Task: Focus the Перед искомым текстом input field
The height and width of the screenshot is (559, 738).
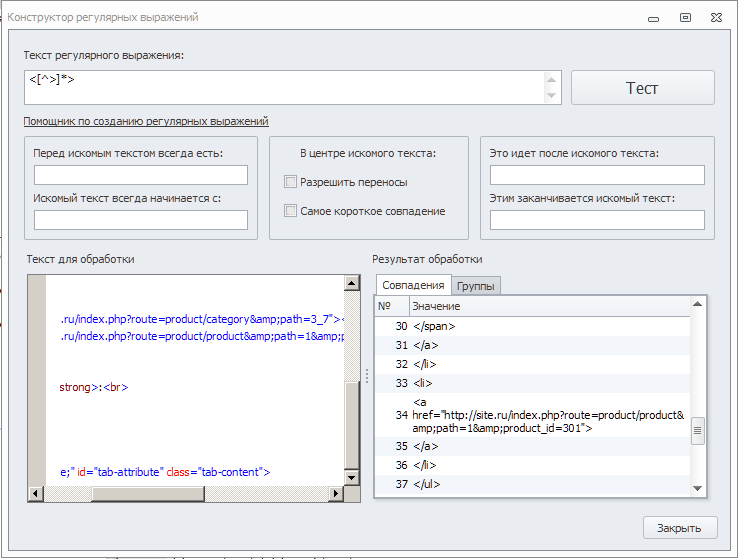Action: point(141,176)
